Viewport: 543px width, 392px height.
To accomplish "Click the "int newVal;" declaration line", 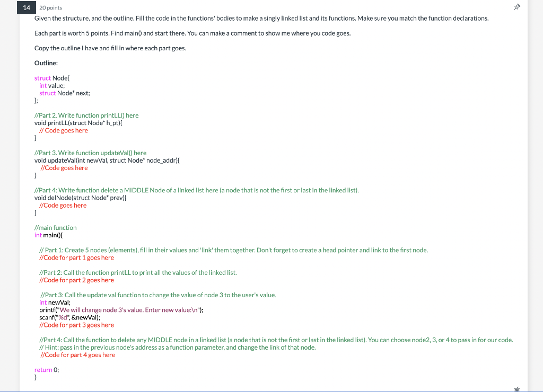I will 55,302.
